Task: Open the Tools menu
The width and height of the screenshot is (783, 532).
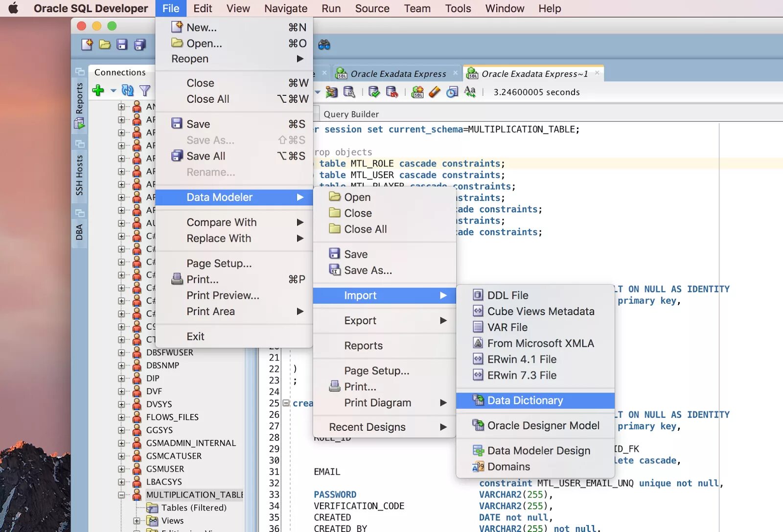Action: pyautogui.click(x=458, y=8)
